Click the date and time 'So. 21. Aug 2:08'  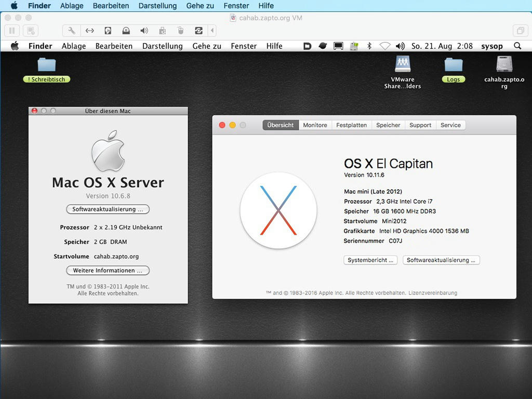pyautogui.click(x=442, y=46)
